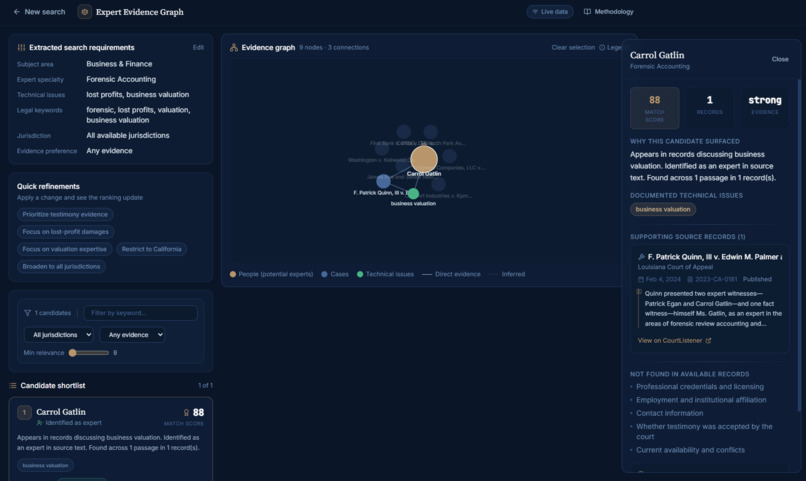
Task: Edit extracted search requirements
Action: 198,47
